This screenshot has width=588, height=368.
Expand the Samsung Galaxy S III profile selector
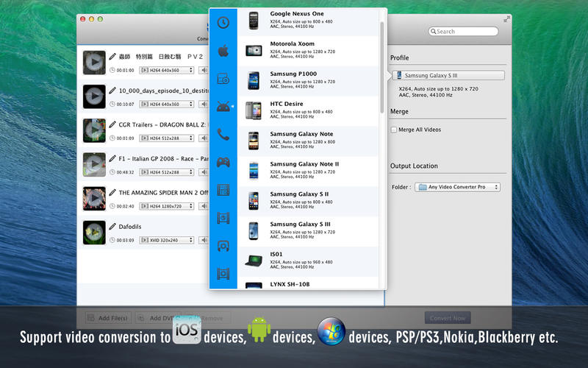tap(448, 75)
